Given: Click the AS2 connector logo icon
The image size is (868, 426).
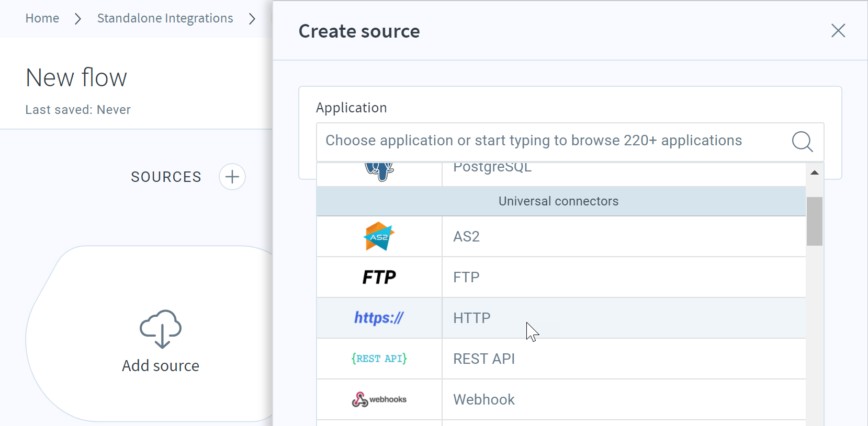Looking at the screenshot, I should (x=379, y=236).
